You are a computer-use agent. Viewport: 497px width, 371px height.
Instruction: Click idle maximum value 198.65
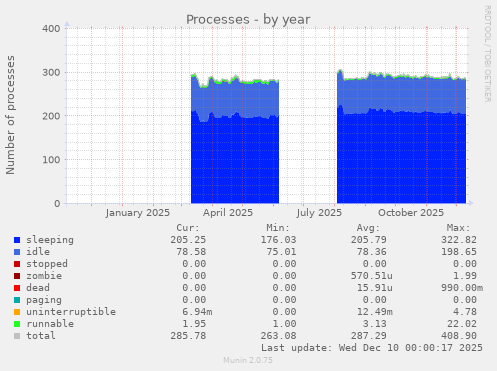[459, 252]
